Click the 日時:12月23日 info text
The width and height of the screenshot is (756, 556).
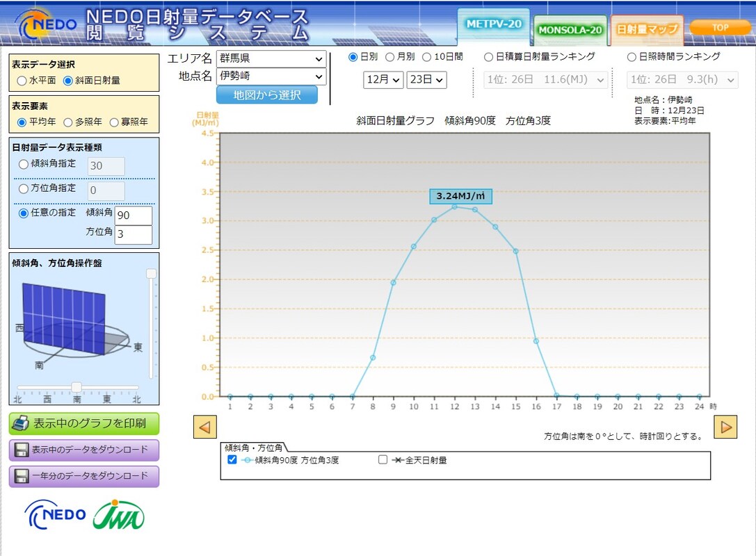[x=669, y=111]
